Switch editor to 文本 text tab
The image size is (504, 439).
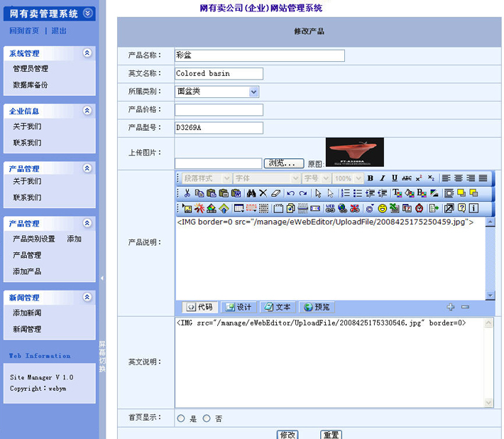(x=278, y=307)
